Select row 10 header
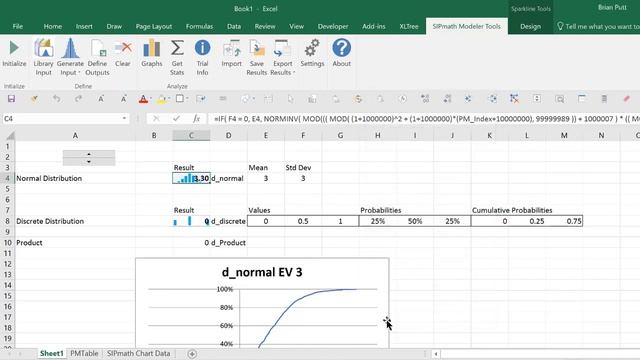Image resolution: width=640 pixels, height=360 pixels. pos(7,242)
